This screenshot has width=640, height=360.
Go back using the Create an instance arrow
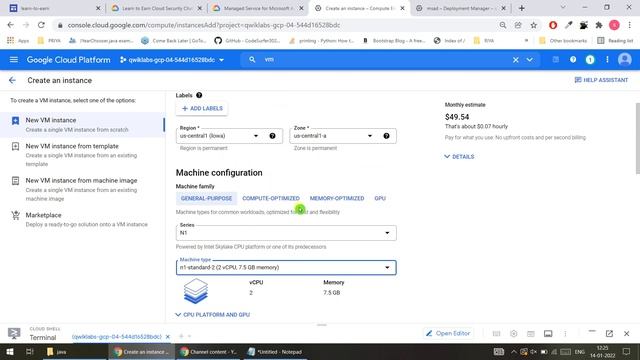(12, 80)
